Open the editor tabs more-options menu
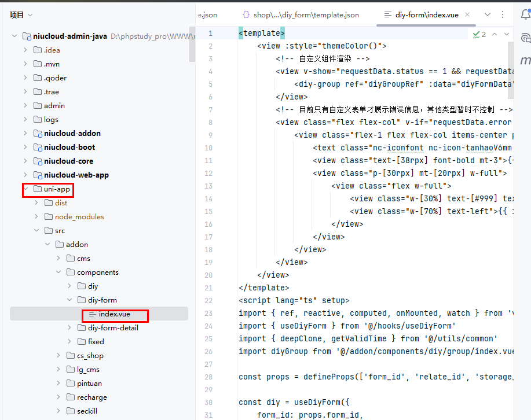This screenshot has height=420, width=531. click(502, 14)
